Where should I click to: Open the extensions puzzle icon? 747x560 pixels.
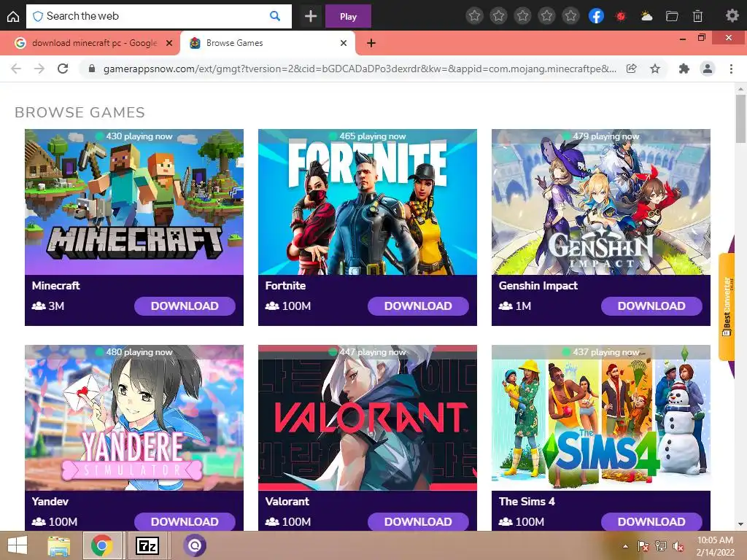(x=684, y=69)
